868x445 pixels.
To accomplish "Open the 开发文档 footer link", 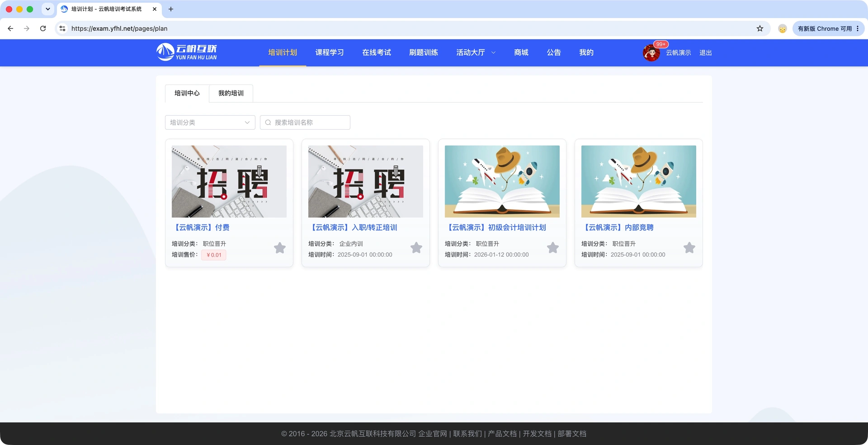I will click(537, 434).
